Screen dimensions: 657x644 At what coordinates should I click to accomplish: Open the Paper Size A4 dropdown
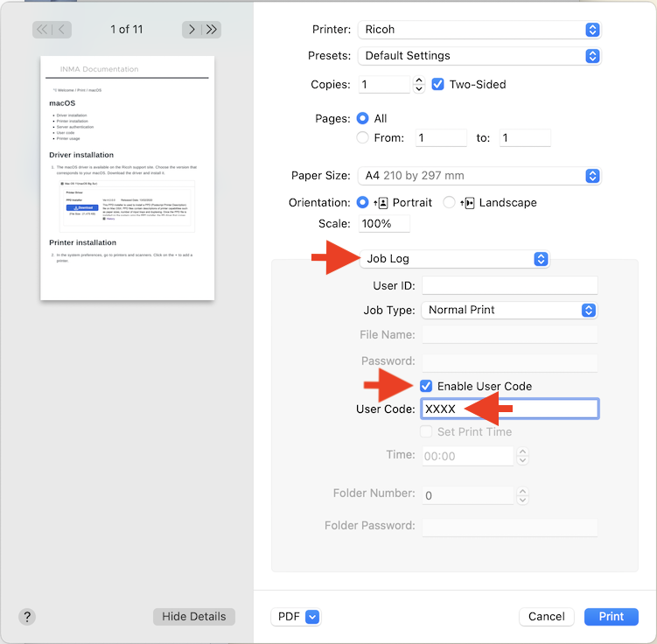(x=479, y=175)
